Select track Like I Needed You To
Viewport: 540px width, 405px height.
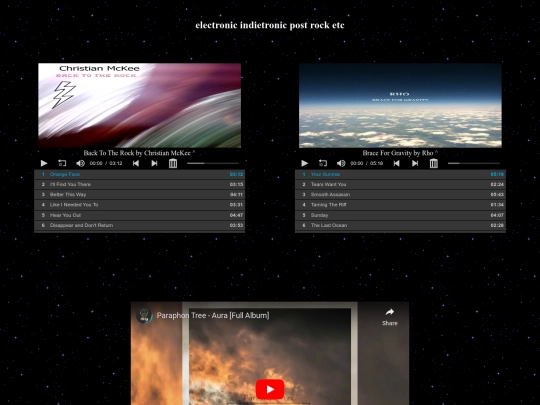coord(139,205)
